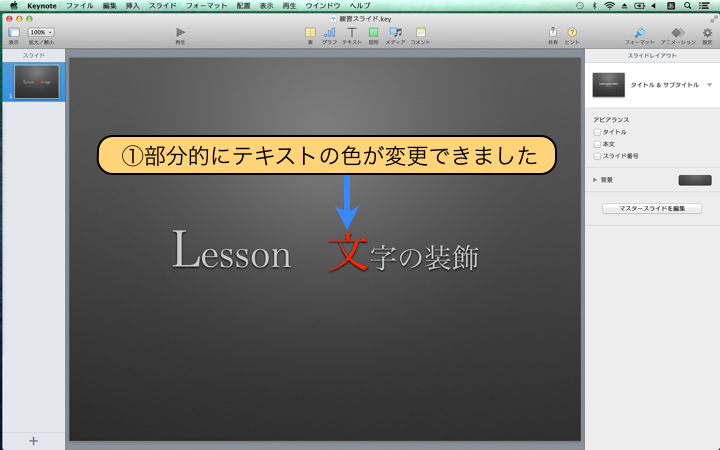
Task: Open the 再生 menu in menu bar
Action: [289, 6]
